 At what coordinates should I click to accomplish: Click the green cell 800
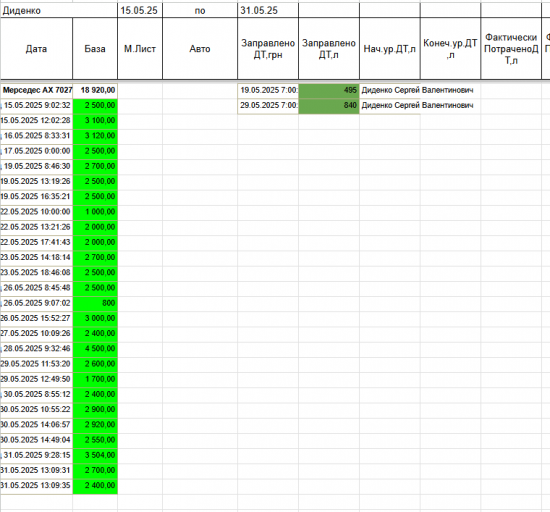[x=95, y=303]
